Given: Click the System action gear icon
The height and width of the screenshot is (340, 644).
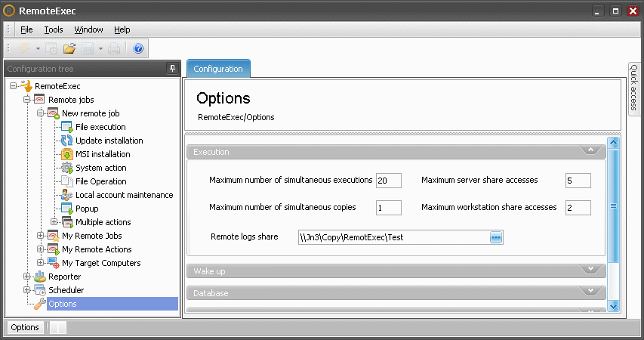Looking at the screenshot, I should click(x=67, y=168).
